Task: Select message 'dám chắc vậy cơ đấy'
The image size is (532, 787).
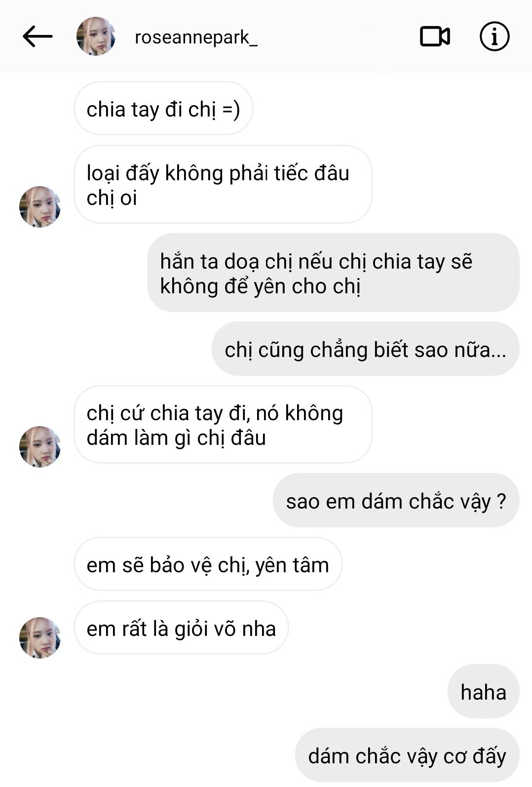Action: 407,755
